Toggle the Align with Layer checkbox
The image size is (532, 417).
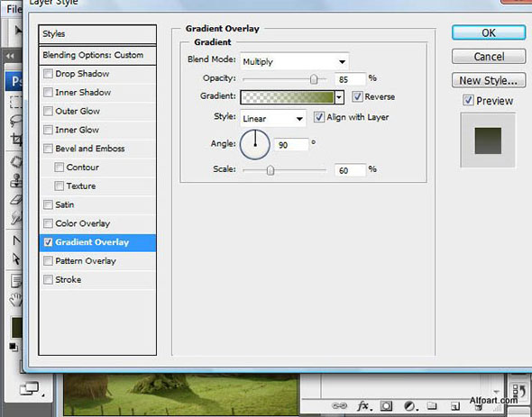pyautogui.click(x=318, y=117)
